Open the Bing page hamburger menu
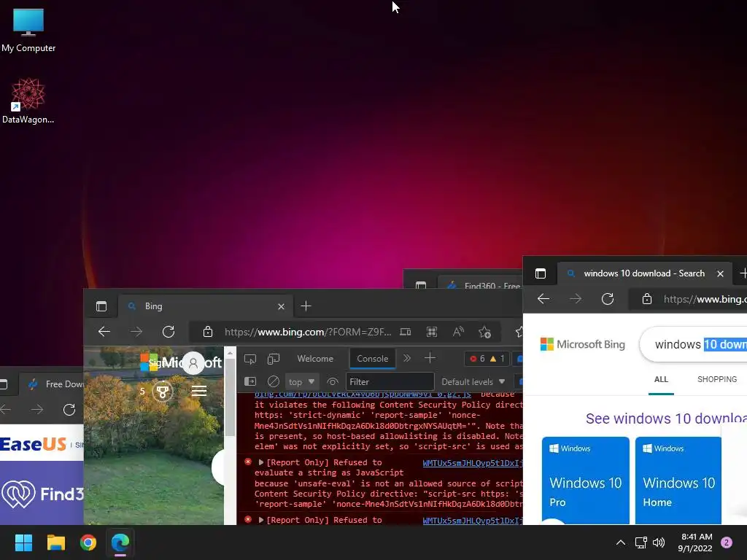Image resolution: width=747 pixels, height=560 pixels. pyautogui.click(x=199, y=391)
